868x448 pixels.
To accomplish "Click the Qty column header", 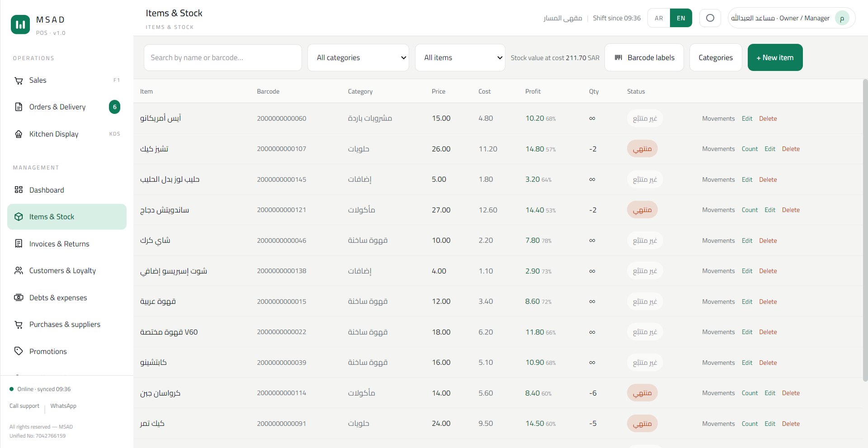I will tap(594, 91).
